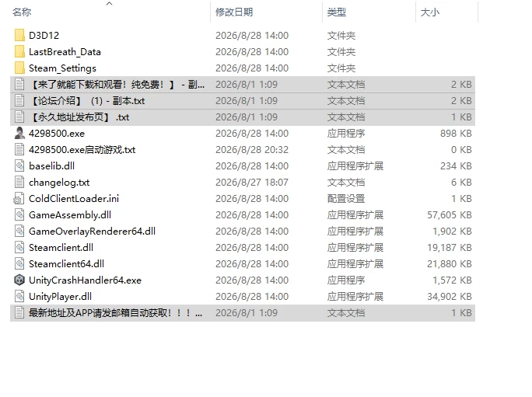Viewport: 532px width, 397px height.
Task: Click the 34,902 KB size of UnityPlayer.dll
Action: (x=450, y=296)
